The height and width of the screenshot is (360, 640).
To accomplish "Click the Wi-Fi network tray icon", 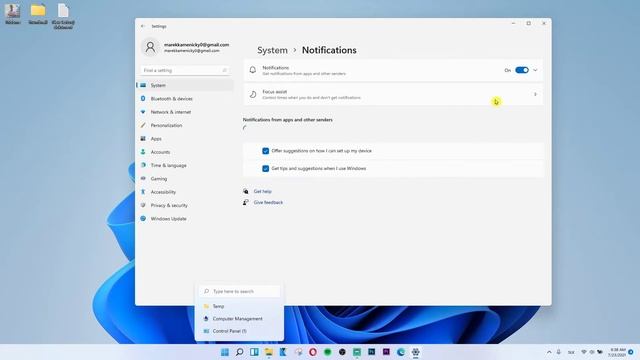I will (584, 352).
